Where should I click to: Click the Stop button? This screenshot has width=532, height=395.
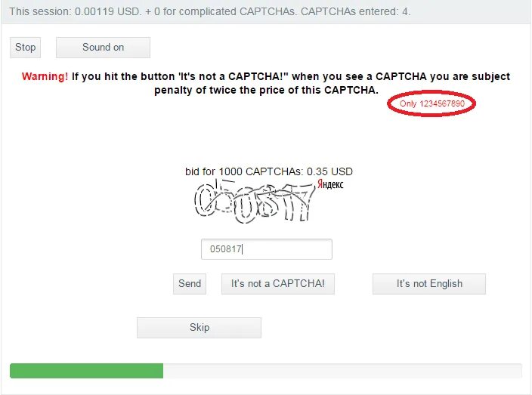pyautogui.click(x=25, y=48)
